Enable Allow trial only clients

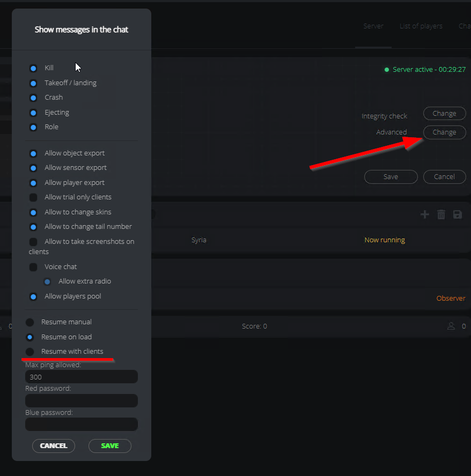pyautogui.click(x=33, y=198)
